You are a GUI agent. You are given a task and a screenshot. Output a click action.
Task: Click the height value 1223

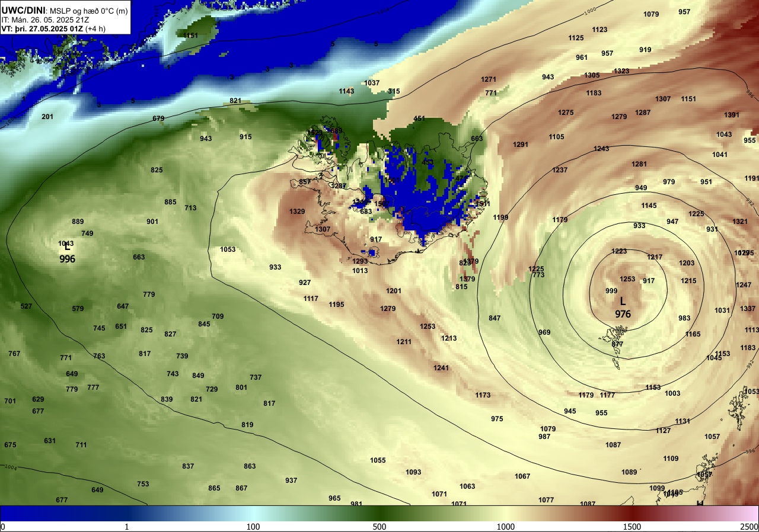[619, 251]
